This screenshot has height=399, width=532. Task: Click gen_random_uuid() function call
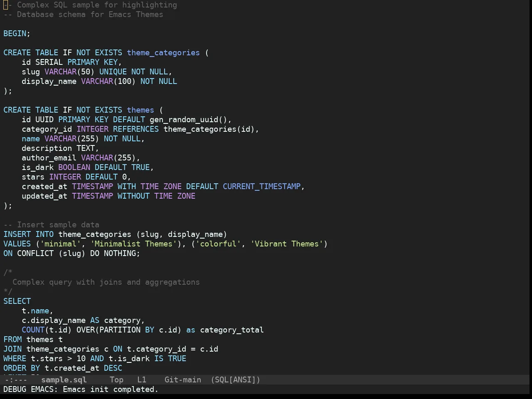point(188,120)
